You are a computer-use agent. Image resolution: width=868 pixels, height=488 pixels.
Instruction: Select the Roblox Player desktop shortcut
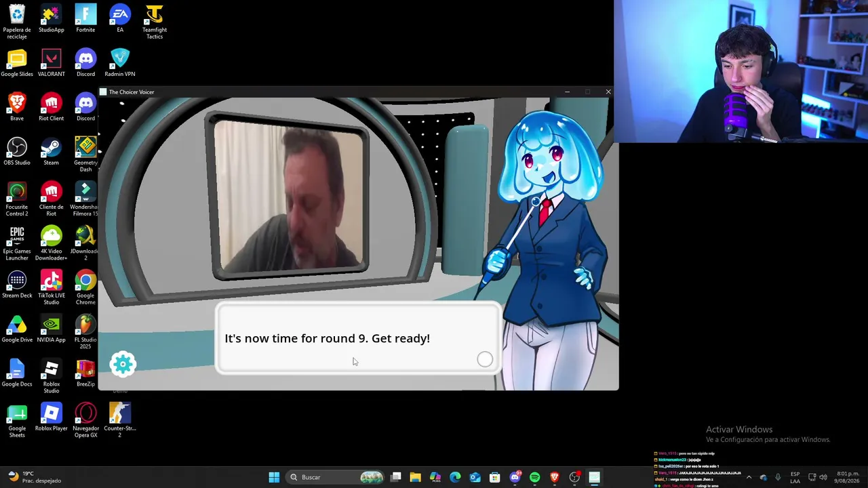(x=52, y=418)
